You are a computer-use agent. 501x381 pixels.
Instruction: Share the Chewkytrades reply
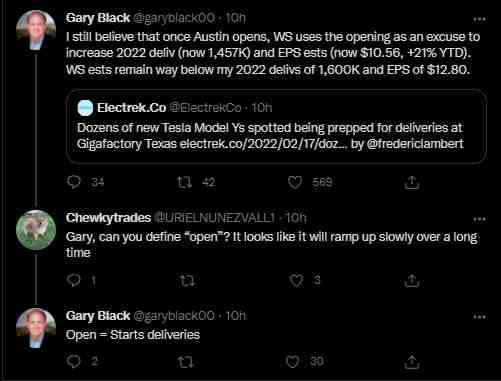click(x=412, y=281)
